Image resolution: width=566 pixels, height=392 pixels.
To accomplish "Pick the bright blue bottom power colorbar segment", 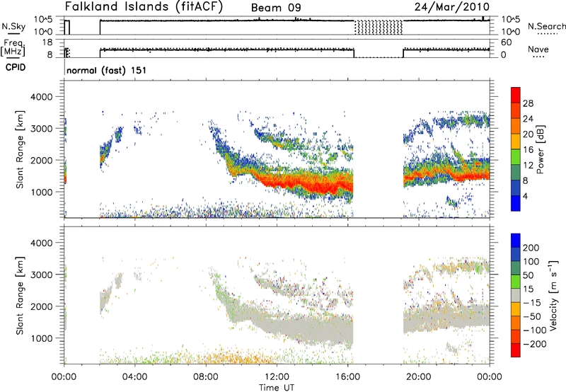I will tap(516, 203).
